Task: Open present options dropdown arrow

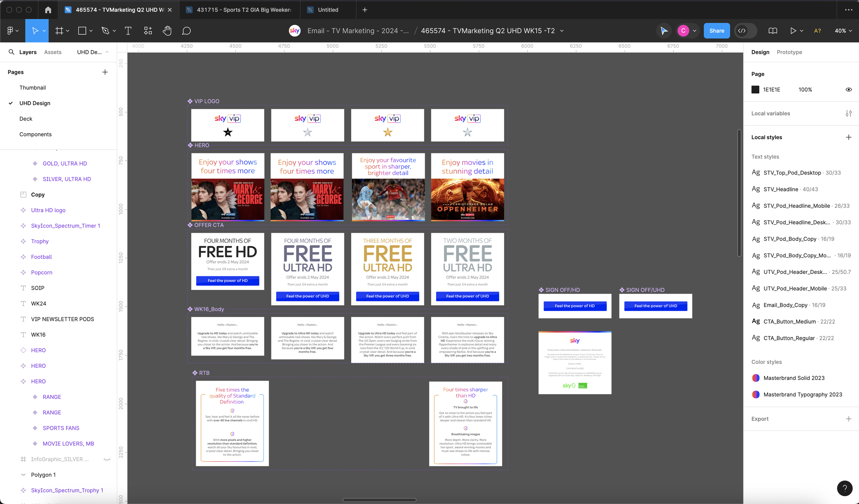Action: 802,31
